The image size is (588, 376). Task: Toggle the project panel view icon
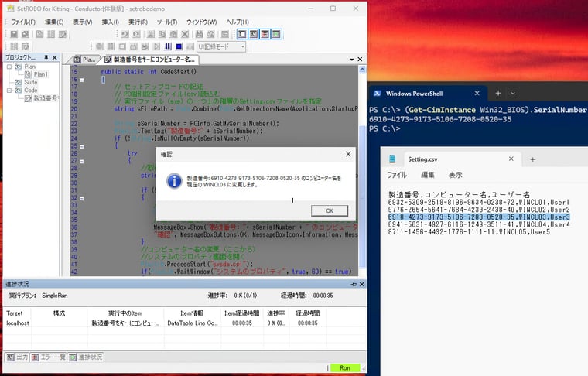[242, 34]
